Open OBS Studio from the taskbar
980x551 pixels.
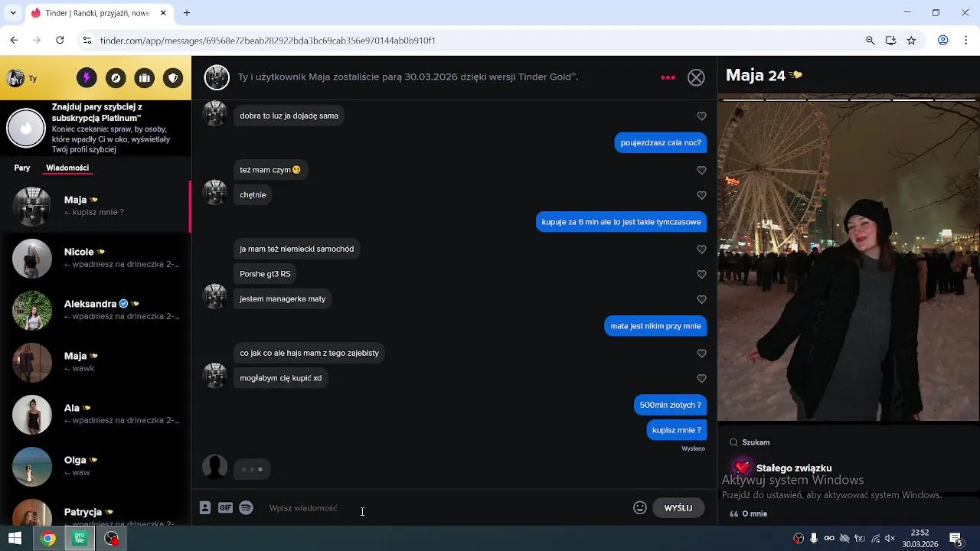(x=112, y=539)
